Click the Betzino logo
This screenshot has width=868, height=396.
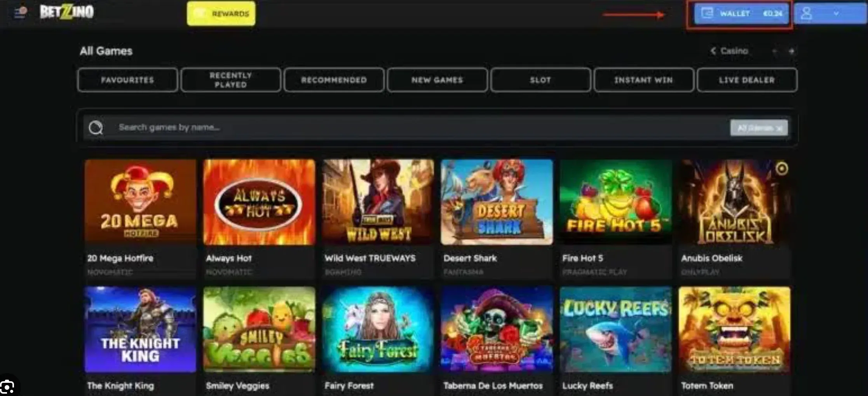(x=66, y=12)
